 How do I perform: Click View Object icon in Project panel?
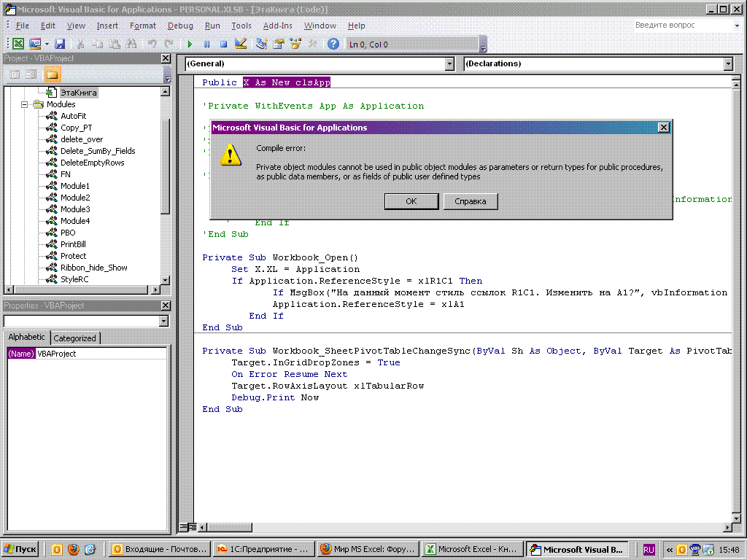[31, 74]
